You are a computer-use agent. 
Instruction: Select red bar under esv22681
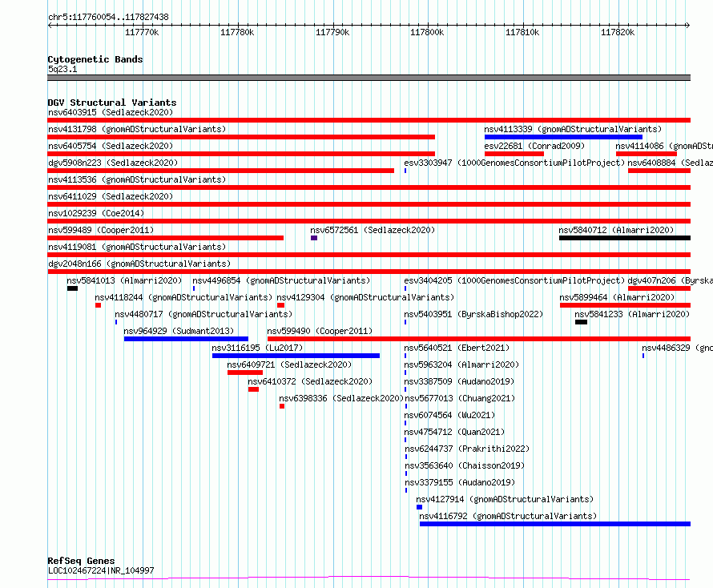(514, 154)
